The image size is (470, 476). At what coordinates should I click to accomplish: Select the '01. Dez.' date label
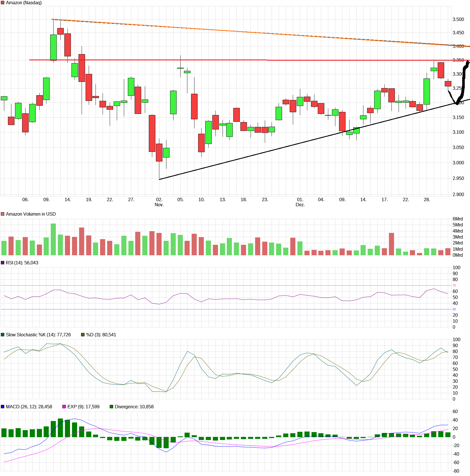pos(300,202)
